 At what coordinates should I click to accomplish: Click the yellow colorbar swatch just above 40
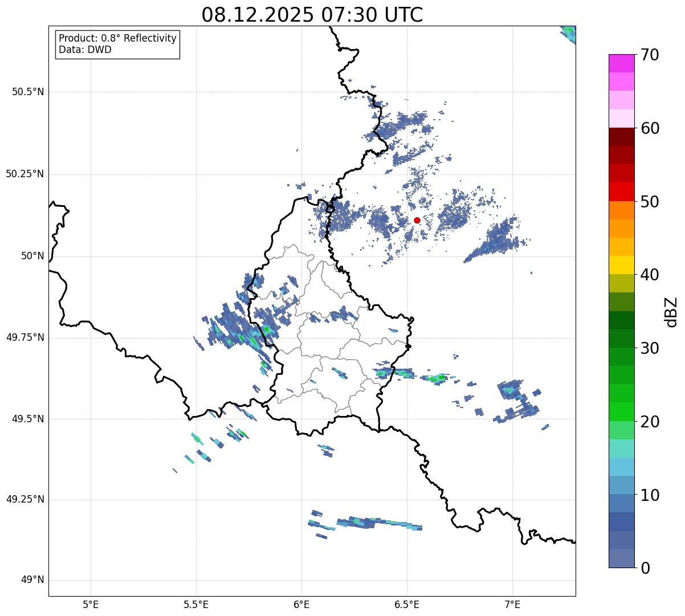(x=622, y=266)
